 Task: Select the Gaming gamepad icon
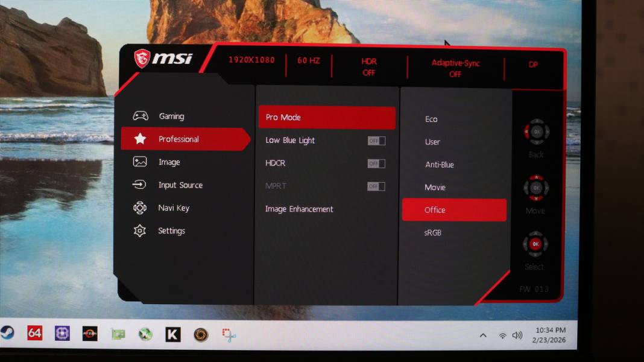[139, 116]
